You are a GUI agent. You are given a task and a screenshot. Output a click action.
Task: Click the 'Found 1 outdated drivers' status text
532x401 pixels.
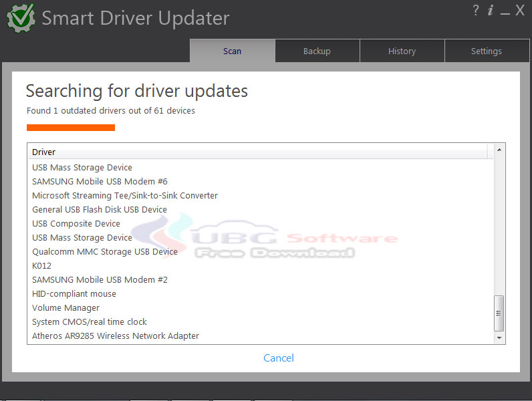tap(111, 111)
